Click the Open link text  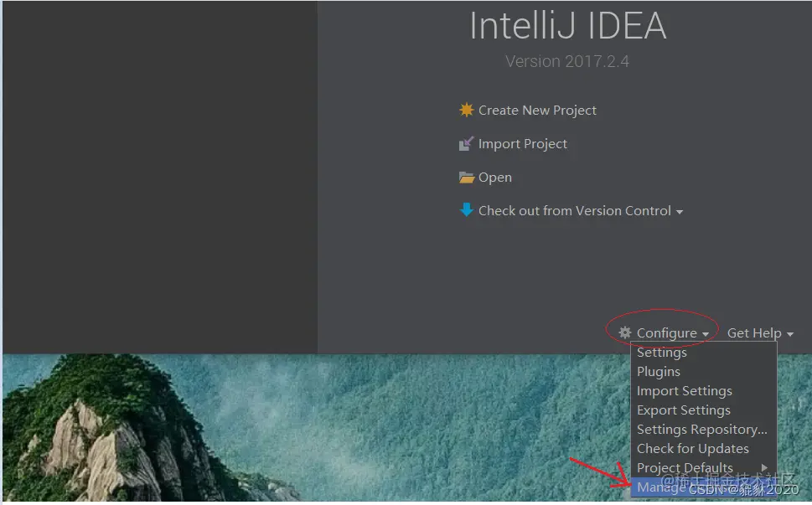(495, 178)
